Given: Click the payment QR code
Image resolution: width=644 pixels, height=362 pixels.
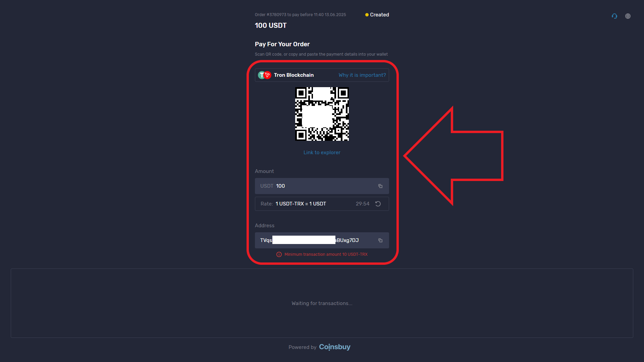Looking at the screenshot, I should click(x=322, y=114).
